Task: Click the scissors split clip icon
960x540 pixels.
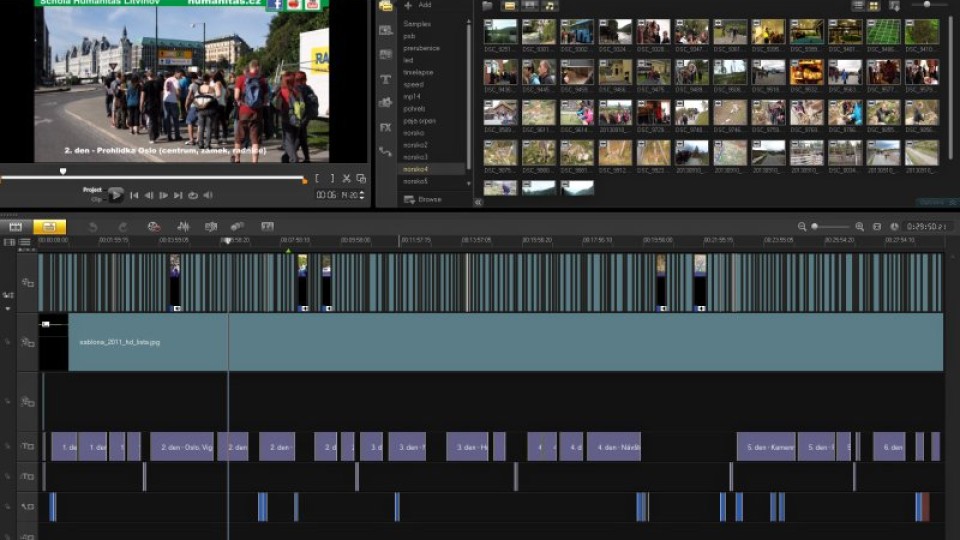Action: 346,179
